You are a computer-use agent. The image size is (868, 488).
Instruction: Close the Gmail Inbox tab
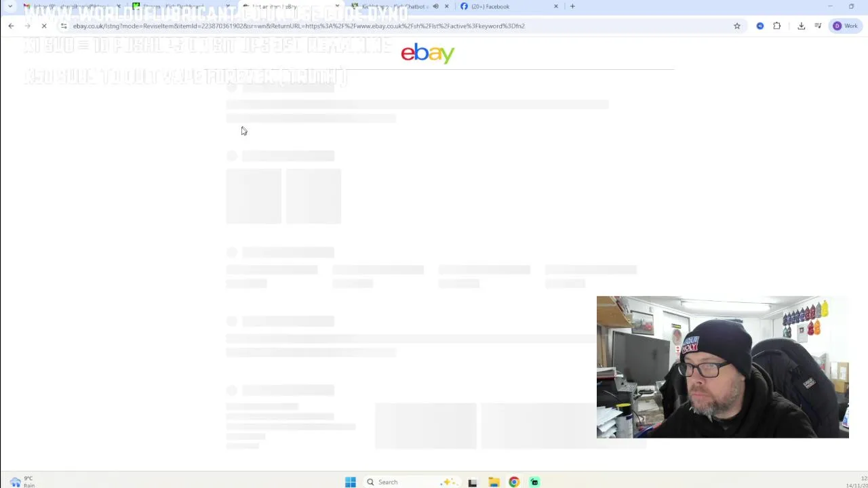(x=118, y=6)
